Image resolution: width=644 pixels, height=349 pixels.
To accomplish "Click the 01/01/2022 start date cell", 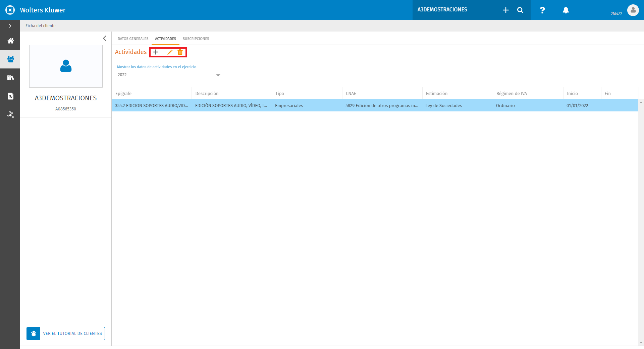I will tap(582, 105).
